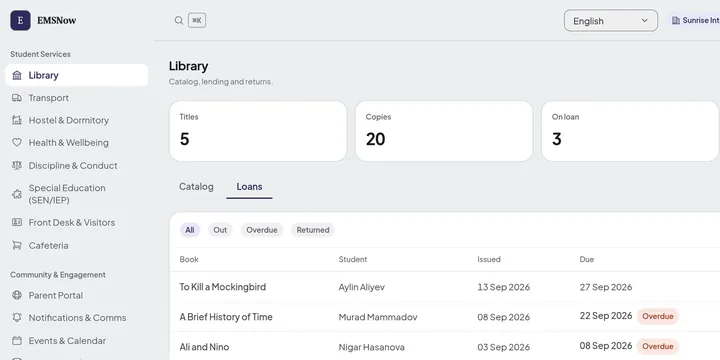
Task: Click the Sunrise Int school building icon
Action: (675, 20)
